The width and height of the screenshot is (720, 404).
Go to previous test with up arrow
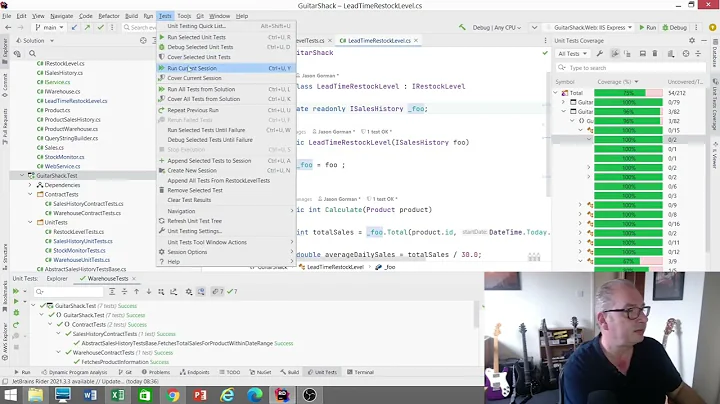[136, 292]
